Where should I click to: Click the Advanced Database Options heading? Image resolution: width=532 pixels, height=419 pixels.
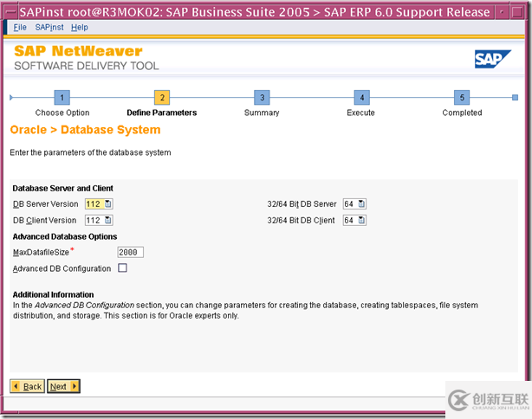coord(65,236)
